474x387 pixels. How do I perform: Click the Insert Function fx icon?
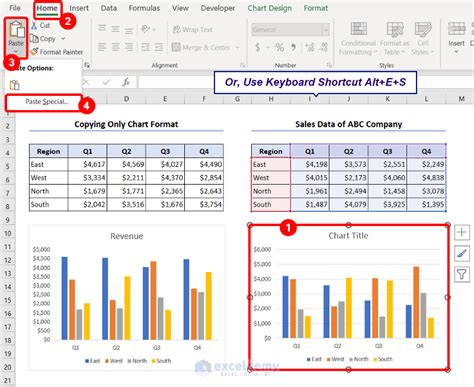[126, 82]
